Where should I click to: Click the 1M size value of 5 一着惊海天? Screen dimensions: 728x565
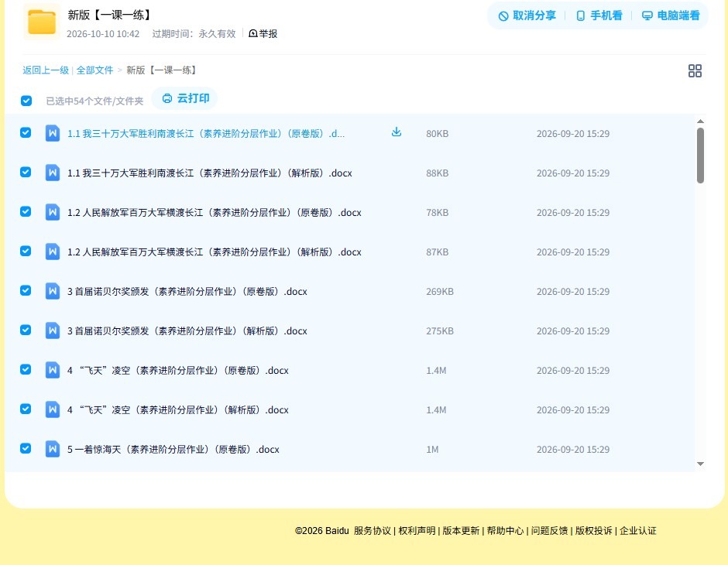click(432, 449)
